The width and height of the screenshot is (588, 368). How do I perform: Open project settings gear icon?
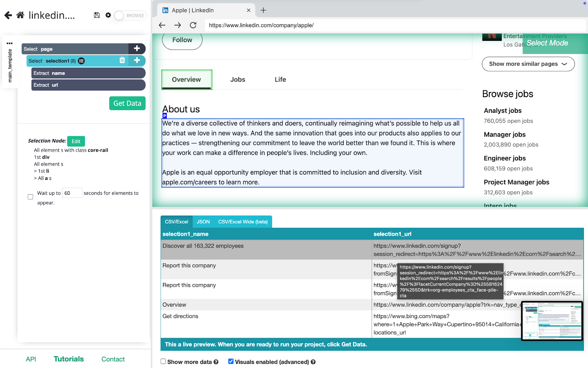108,15
